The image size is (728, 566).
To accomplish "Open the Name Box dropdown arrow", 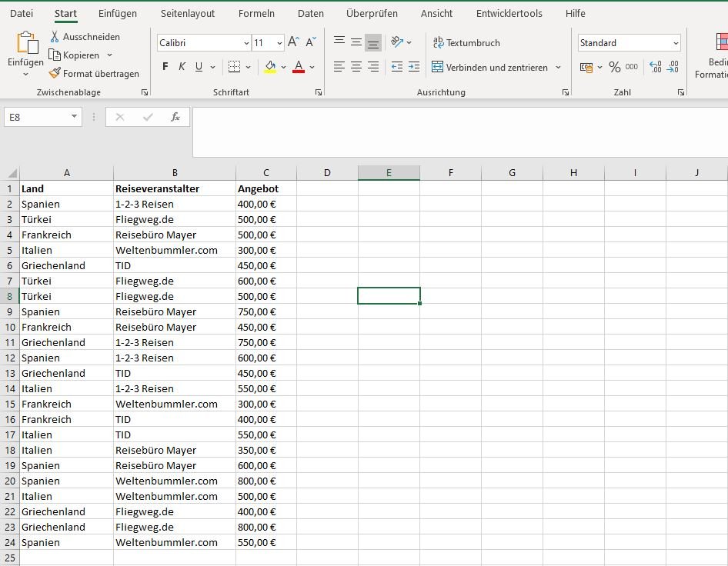I will [75, 116].
